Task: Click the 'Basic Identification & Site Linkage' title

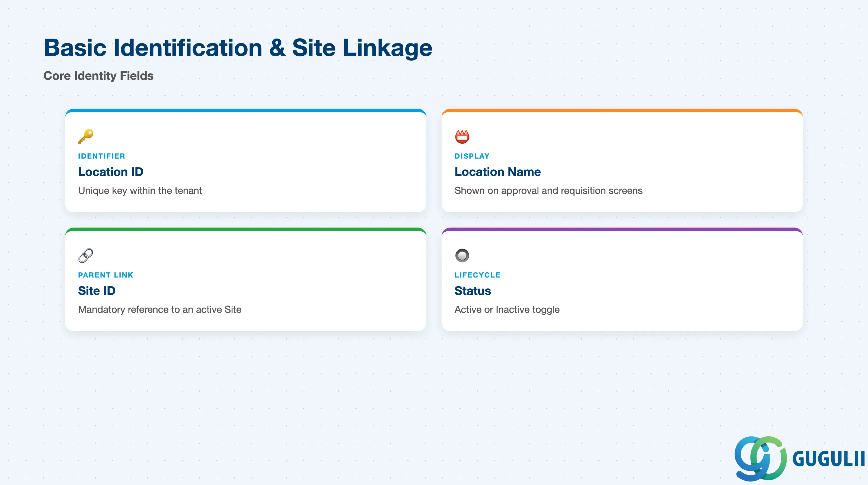Action: [x=238, y=48]
